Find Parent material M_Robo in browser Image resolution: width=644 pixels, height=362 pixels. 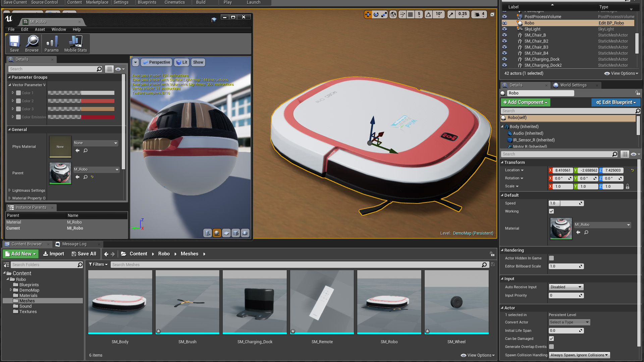click(x=86, y=177)
